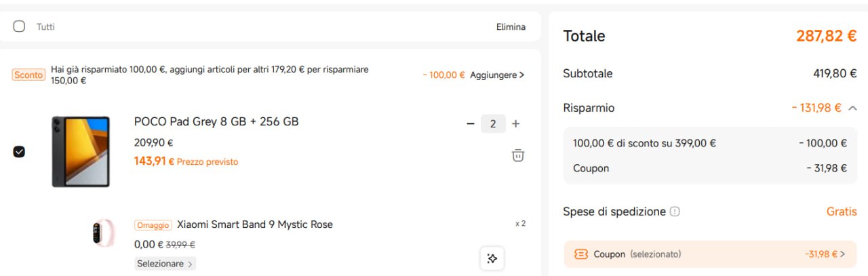Click the coupon ticket icon
This screenshot has width=868, height=276.
click(x=580, y=254)
